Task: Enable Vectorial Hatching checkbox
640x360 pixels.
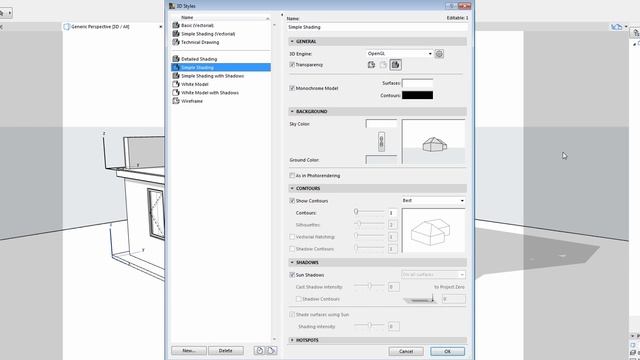Action: [x=292, y=237]
